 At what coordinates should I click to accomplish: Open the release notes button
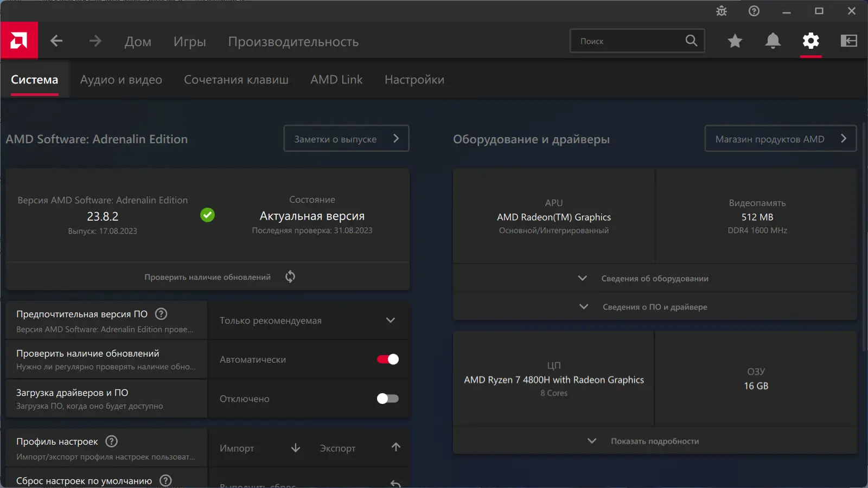[346, 139]
